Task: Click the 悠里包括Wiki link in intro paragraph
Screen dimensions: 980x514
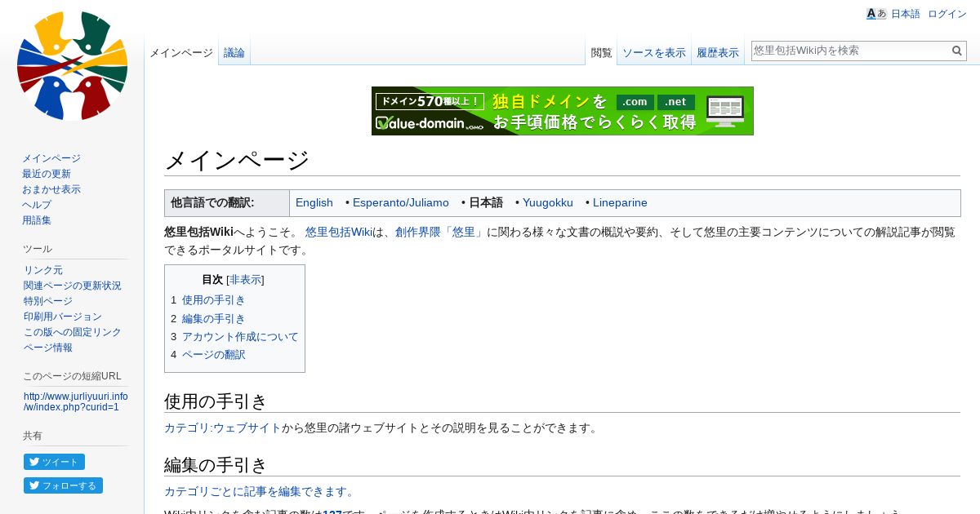Action: [339, 232]
